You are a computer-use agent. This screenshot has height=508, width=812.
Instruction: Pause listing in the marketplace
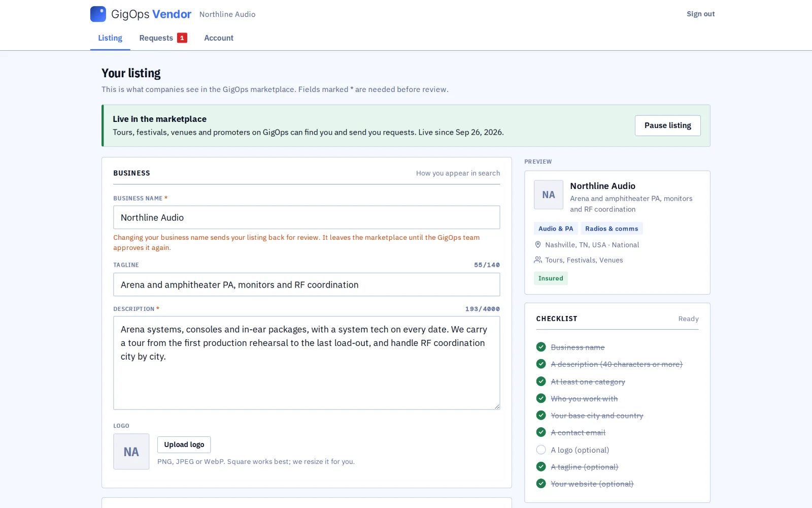pyautogui.click(x=667, y=125)
